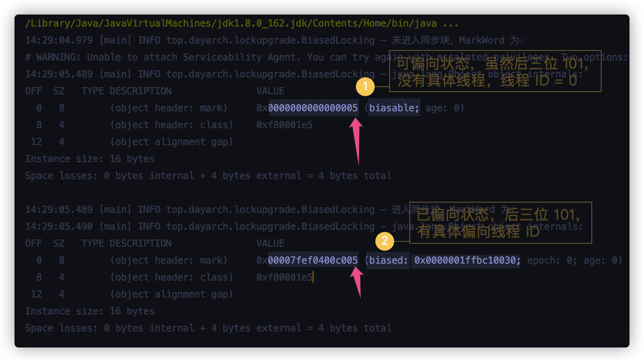644x362 pixels.
Task: Click the java executable path line
Action: (242, 23)
